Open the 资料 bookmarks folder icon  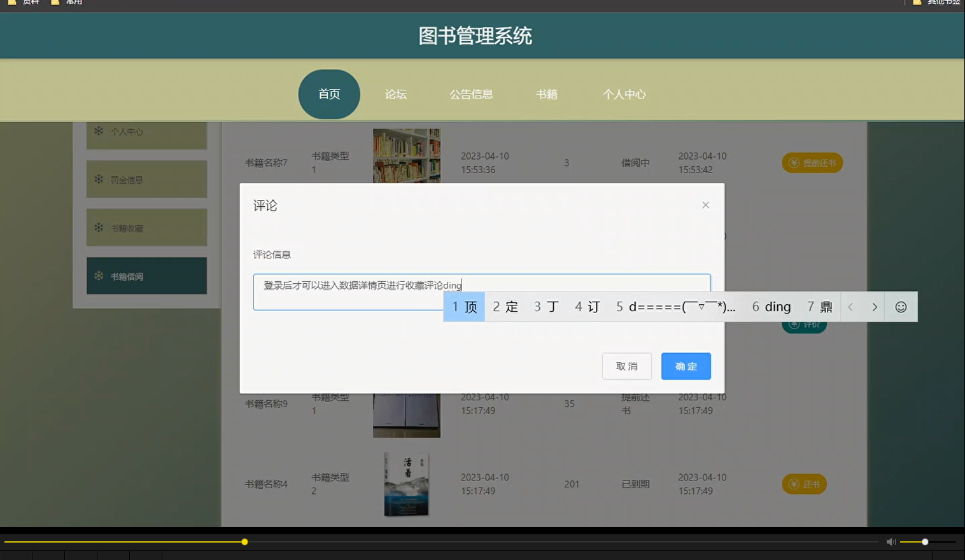tap(13, 3)
